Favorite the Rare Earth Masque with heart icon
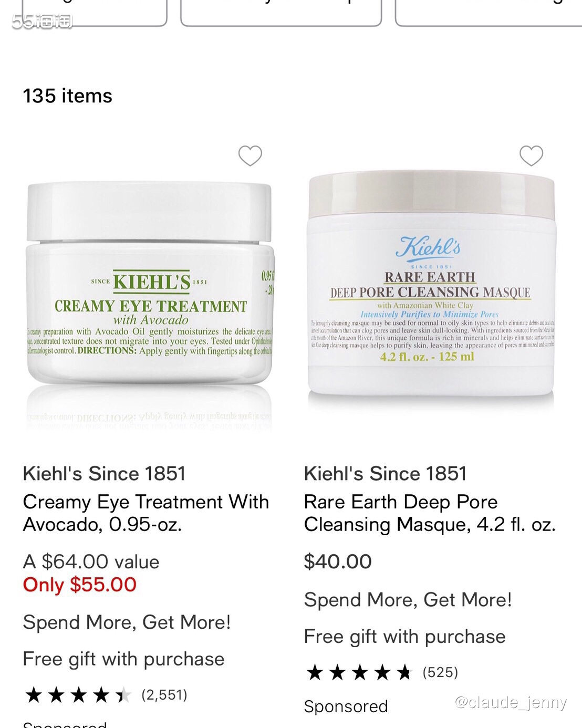This screenshot has height=728, width=582. [x=531, y=155]
